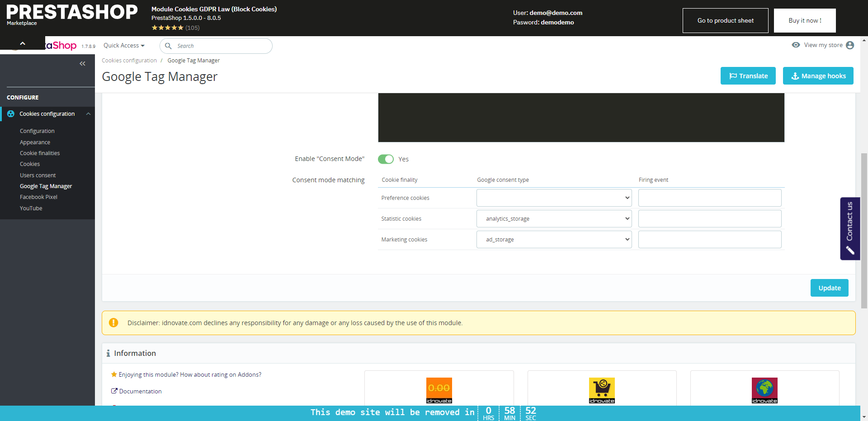Viewport: 868px width, 421px height.
Task: Collapse the sidebar with double-chevron icon
Action: [82, 64]
